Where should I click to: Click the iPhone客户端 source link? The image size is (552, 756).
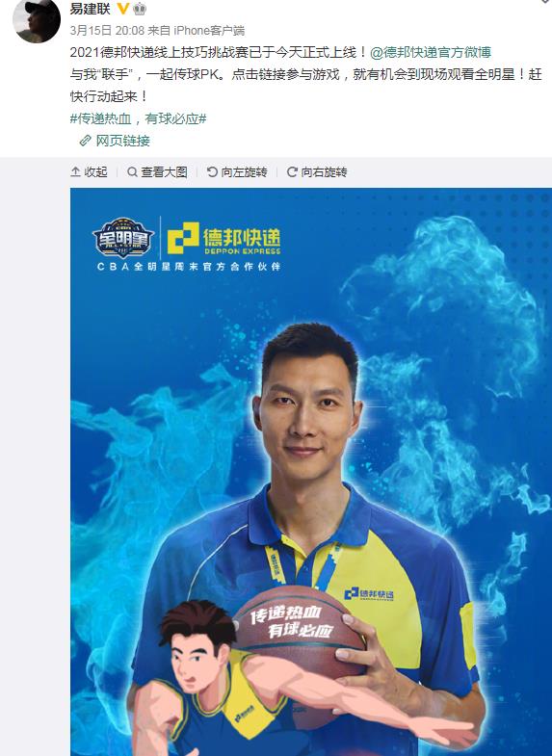point(209,31)
